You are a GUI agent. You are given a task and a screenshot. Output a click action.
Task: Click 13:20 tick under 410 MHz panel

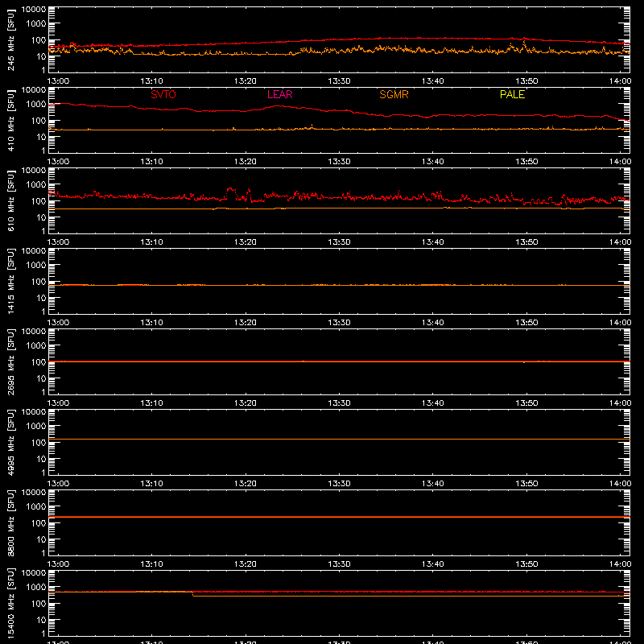pyautogui.click(x=246, y=162)
